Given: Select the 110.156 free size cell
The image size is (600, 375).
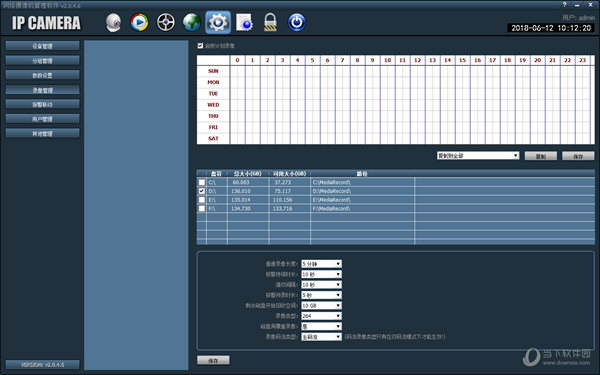Looking at the screenshot, I should (x=290, y=200).
